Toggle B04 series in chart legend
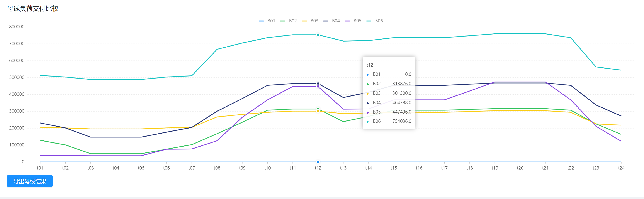Screen dimensions: 644x199 [x=331, y=21]
